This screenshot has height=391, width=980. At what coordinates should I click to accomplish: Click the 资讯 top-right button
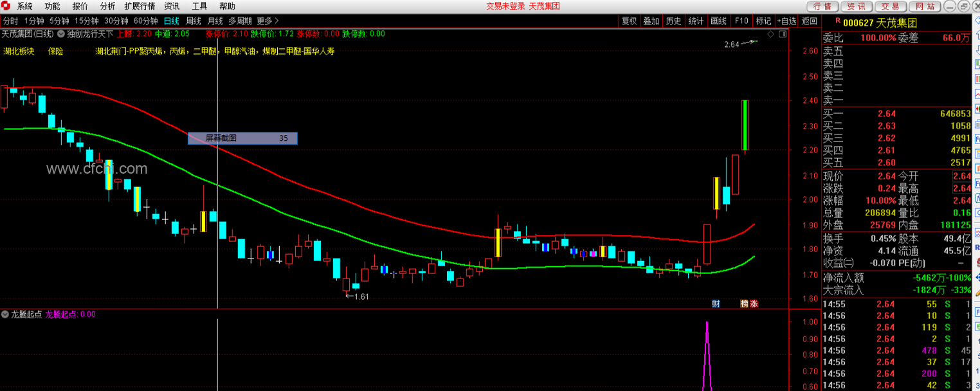pos(856,6)
